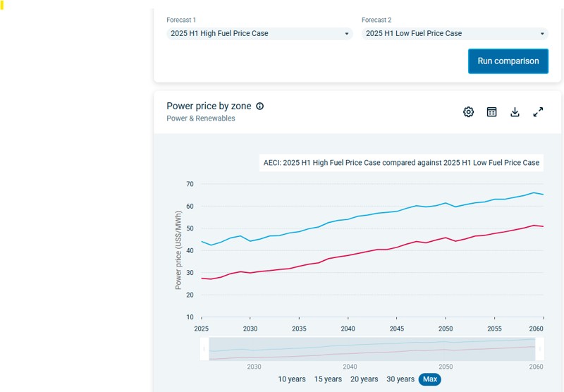Open the data table view icon
The image size is (564, 392).
[x=492, y=112]
